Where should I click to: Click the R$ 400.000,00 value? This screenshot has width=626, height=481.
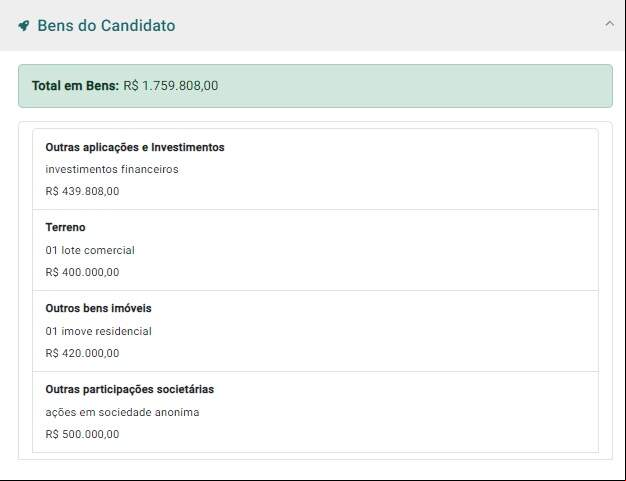(x=82, y=272)
